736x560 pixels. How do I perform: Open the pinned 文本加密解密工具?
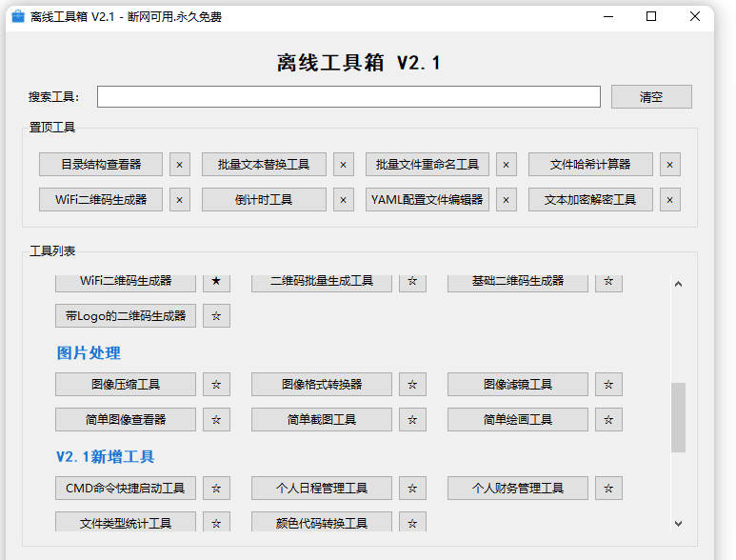tap(590, 200)
